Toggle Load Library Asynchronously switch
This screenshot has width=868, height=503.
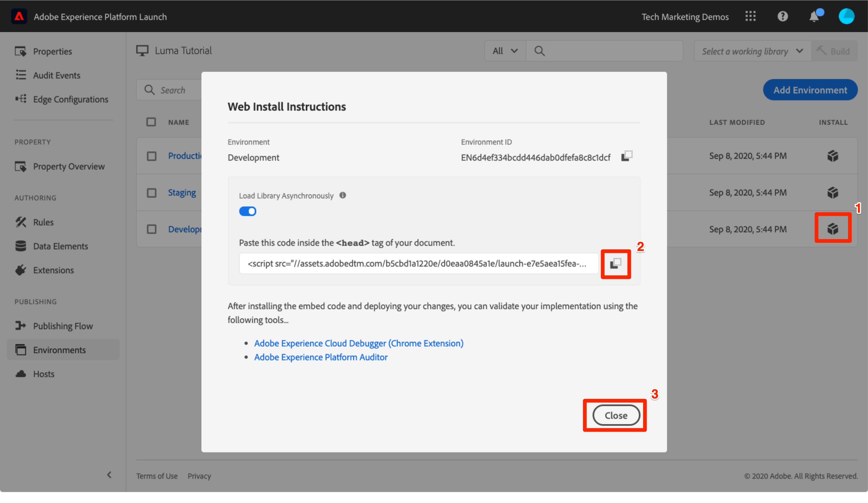[x=248, y=211]
